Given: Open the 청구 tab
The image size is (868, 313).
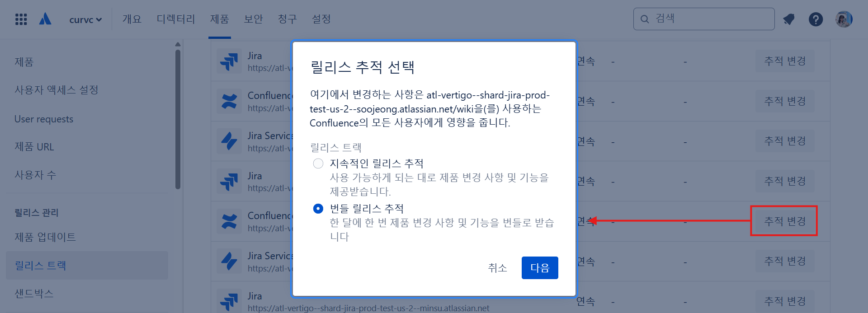Looking at the screenshot, I should tap(288, 19).
